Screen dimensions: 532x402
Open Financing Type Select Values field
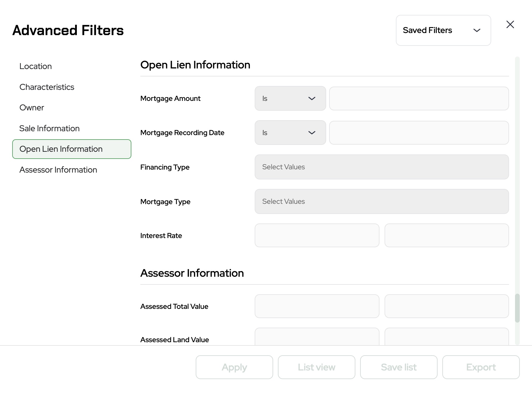click(381, 167)
